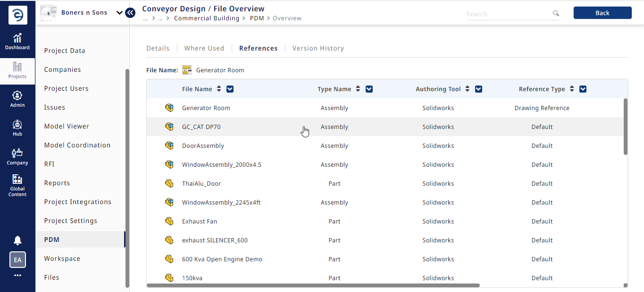Open the Hub icon
The height and width of the screenshot is (292, 644).
tap(17, 128)
